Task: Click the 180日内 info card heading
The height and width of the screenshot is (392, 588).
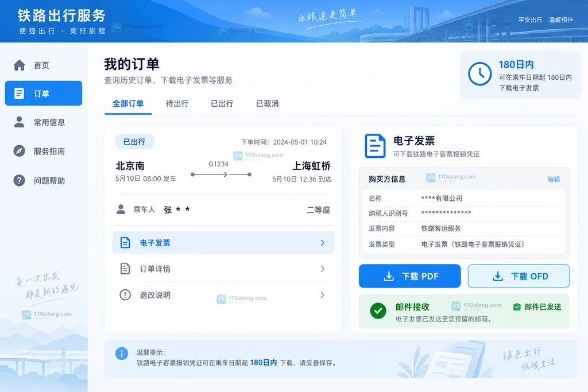Action: point(516,64)
